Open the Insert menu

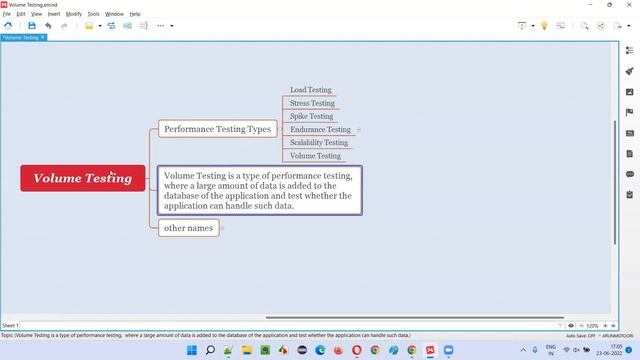54,14
